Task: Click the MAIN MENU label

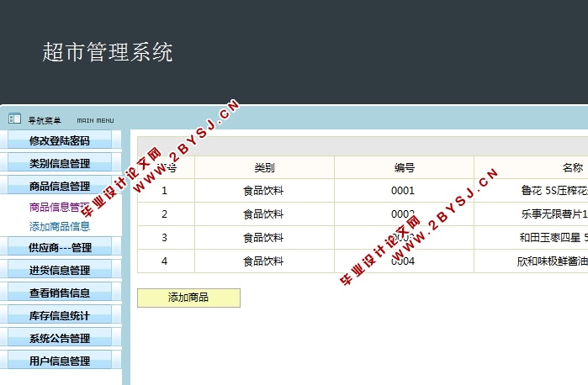Action: tap(95, 120)
